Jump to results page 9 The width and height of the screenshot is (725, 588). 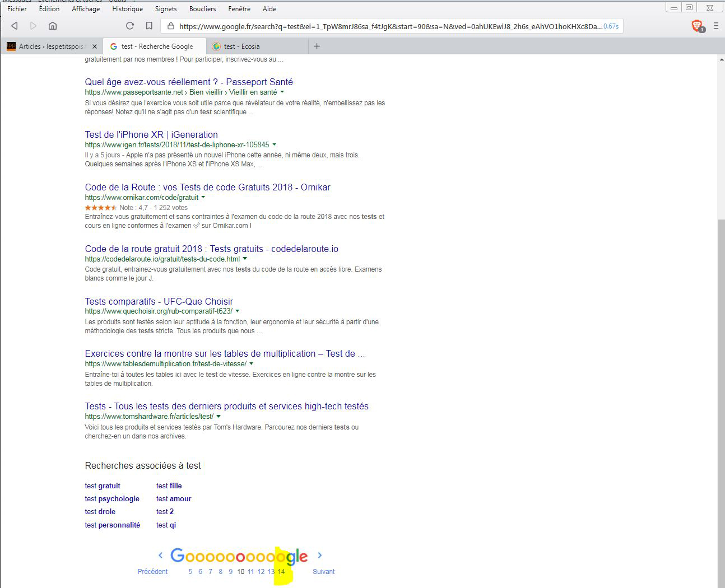(230, 571)
